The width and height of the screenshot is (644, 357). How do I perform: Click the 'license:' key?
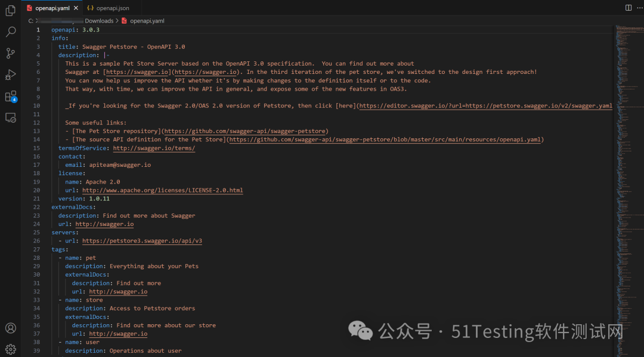tap(72, 173)
